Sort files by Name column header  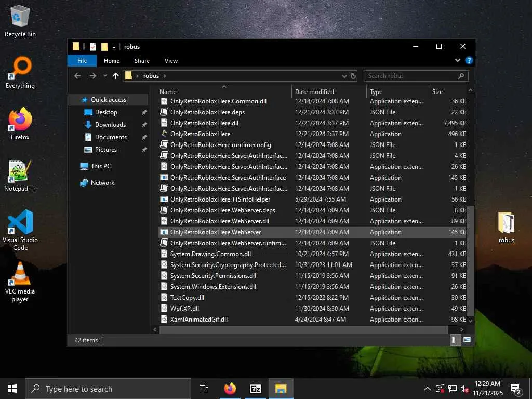(224, 91)
